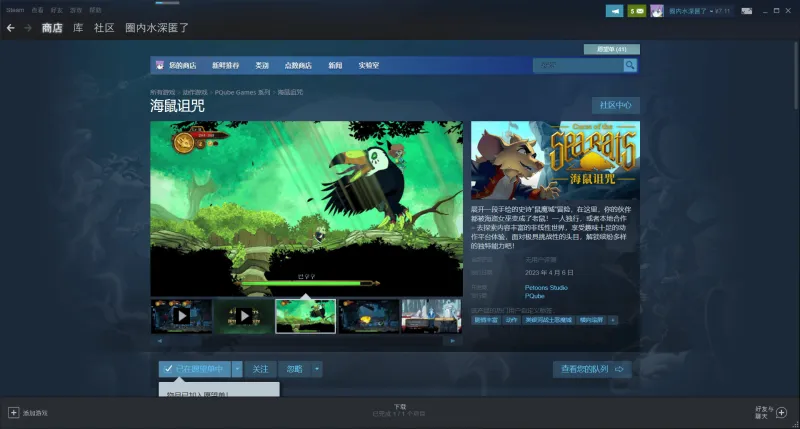Viewport: 800px width, 429px height.
Task: Switch to the 商店 tab
Action: click(x=52, y=28)
